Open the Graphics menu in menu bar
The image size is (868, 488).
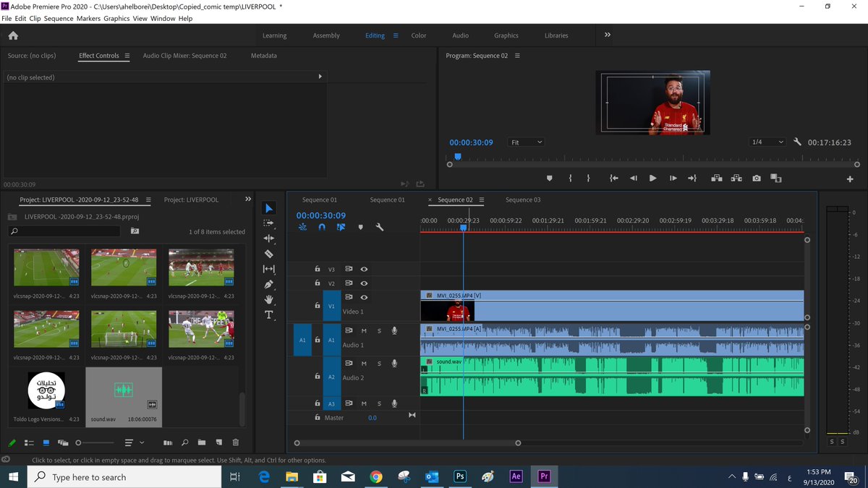[x=116, y=18]
